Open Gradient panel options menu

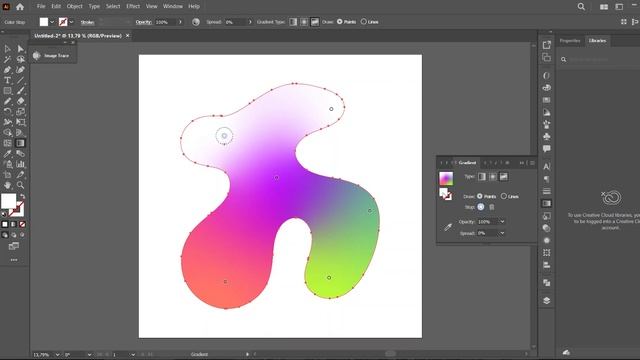[532, 163]
